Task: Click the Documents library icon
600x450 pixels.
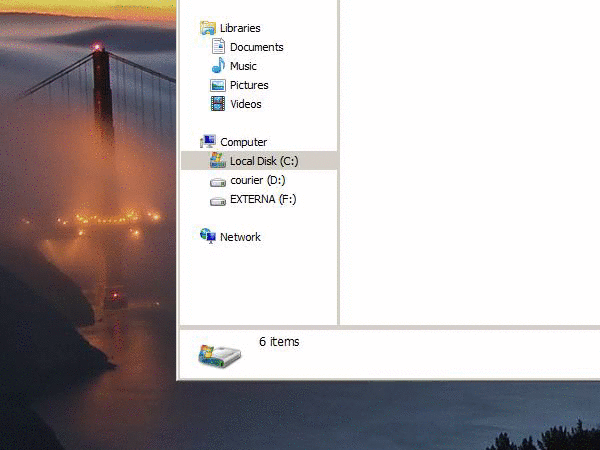Action: click(x=218, y=47)
